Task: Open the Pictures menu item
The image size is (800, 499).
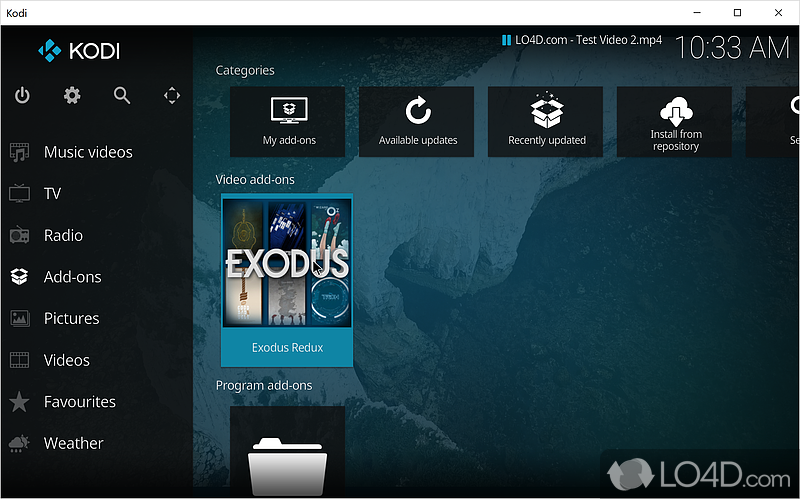Action: pyautogui.click(x=71, y=318)
